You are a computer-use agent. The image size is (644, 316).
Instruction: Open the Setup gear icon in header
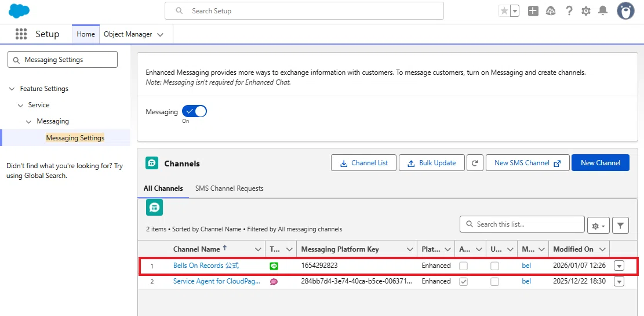pos(586,11)
